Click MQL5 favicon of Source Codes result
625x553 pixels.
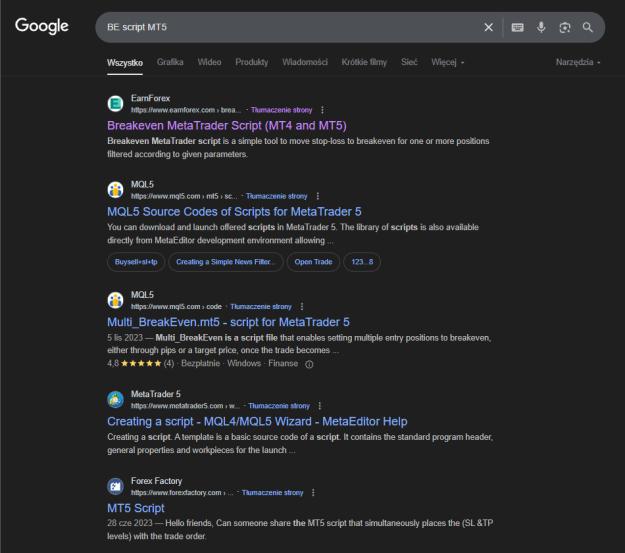point(116,190)
